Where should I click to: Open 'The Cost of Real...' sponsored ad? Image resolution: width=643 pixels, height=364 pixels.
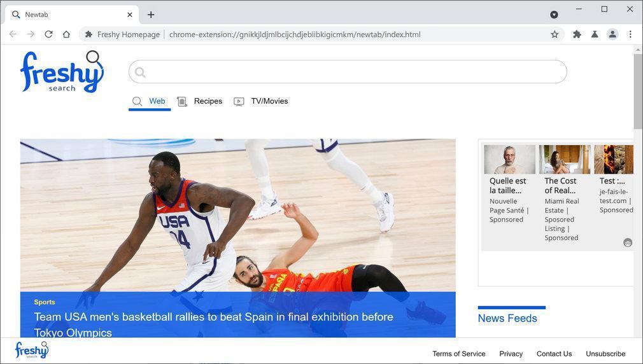click(x=561, y=186)
